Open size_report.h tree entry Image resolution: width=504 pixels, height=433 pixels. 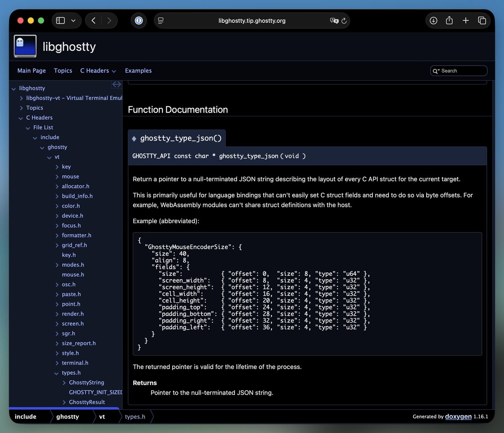tap(79, 343)
